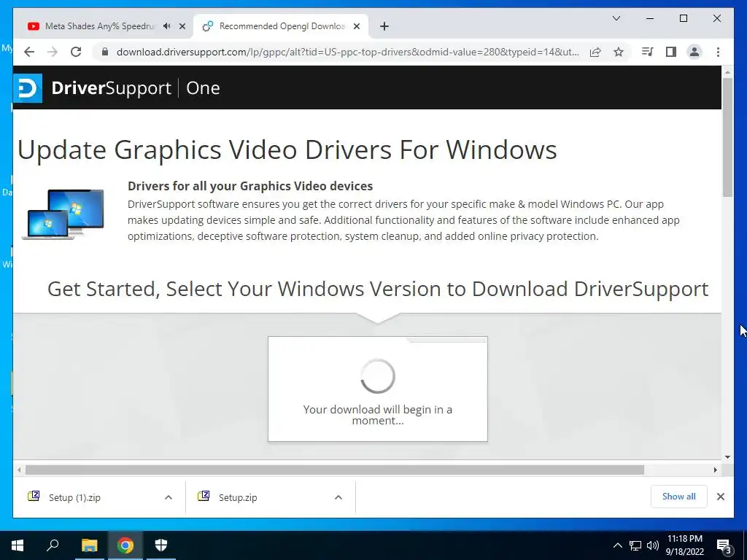Click 'Drivers for all your Graphics Video devices'
This screenshot has height=560, width=747.
250,186
